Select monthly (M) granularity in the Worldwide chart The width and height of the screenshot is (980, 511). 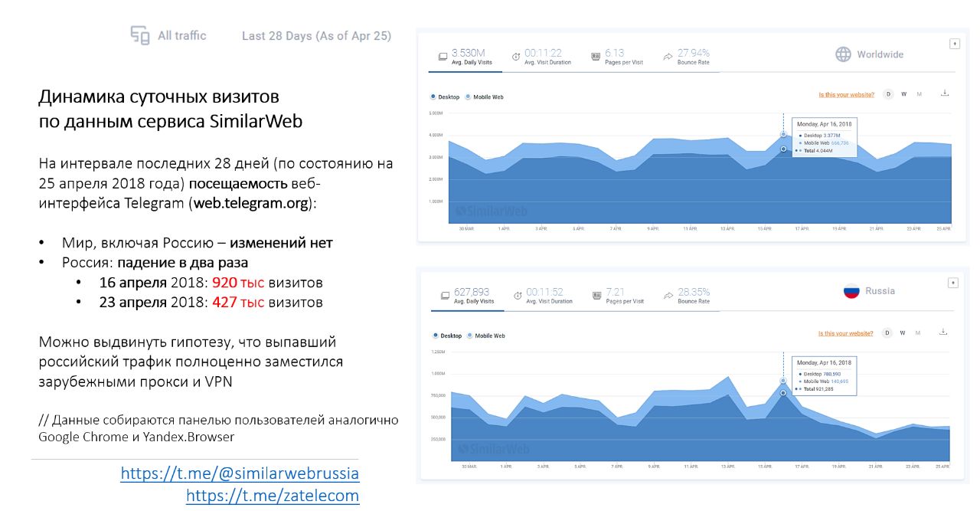click(x=920, y=94)
